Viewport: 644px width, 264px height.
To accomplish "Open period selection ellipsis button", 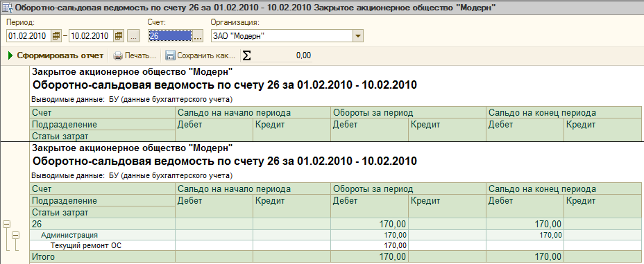I will pyautogui.click(x=133, y=36).
